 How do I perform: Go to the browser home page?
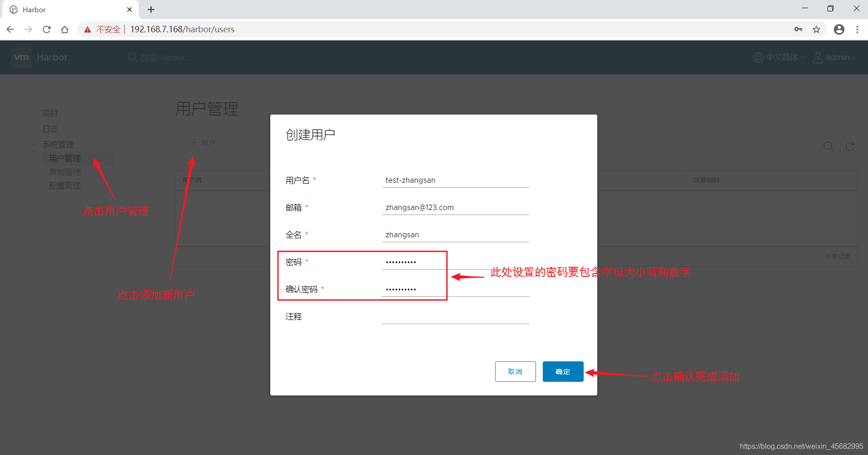(x=65, y=30)
